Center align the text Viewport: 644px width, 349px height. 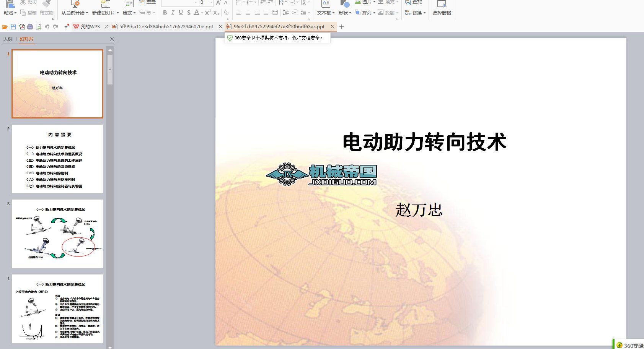coord(248,13)
